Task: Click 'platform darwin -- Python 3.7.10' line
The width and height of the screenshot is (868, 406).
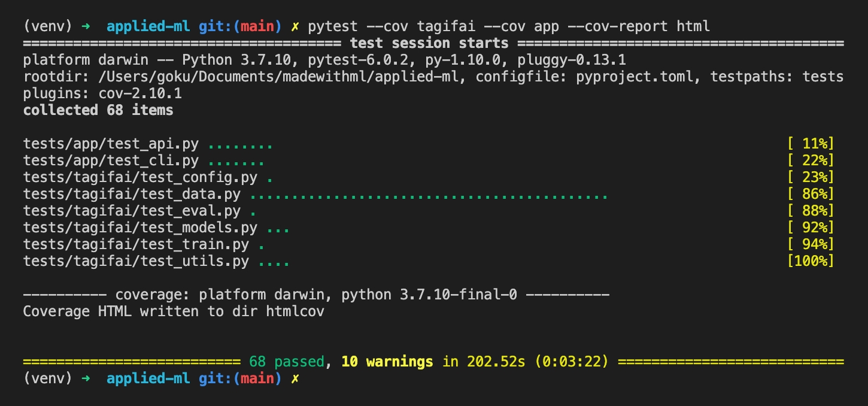Action: (x=324, y=60)
